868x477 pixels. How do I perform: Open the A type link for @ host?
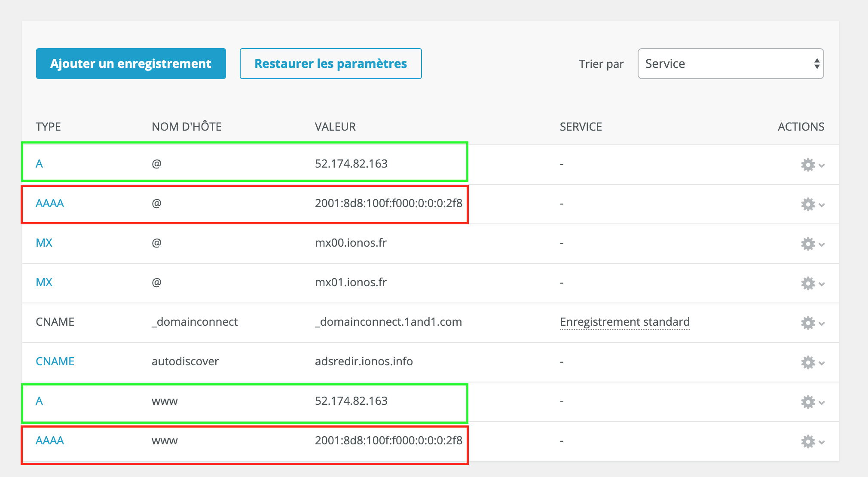[x=39, y=164]
